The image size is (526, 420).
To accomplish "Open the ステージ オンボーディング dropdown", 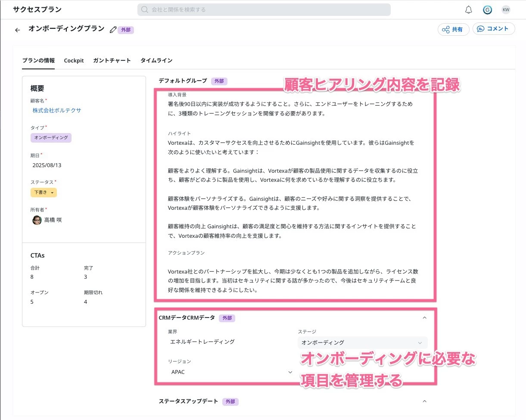I will click(362, 342).
